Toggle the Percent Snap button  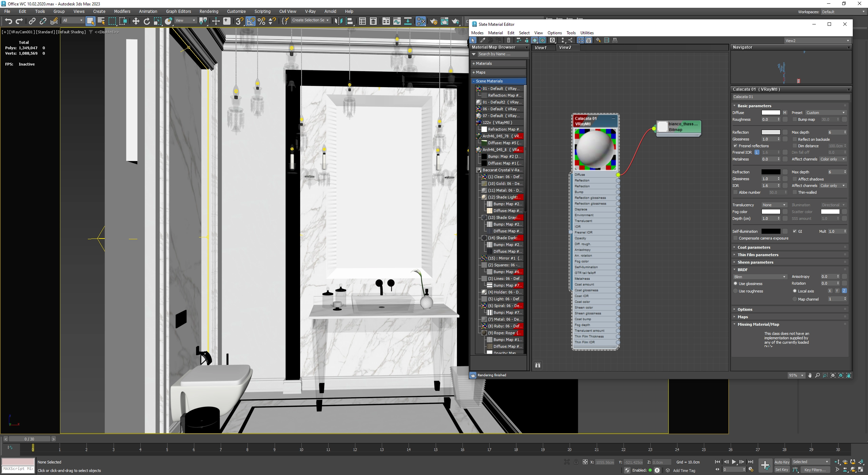(261, 21)
